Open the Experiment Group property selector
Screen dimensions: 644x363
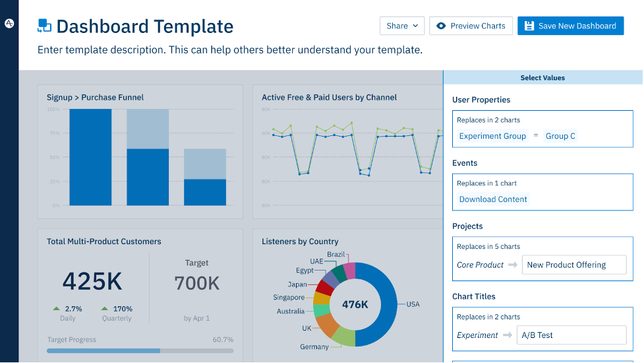coord(492,136)
